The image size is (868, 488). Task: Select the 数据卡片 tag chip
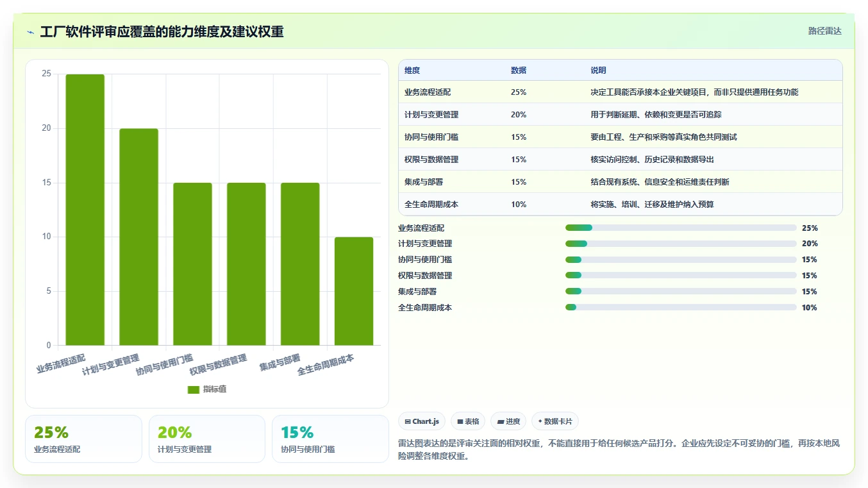555,421
